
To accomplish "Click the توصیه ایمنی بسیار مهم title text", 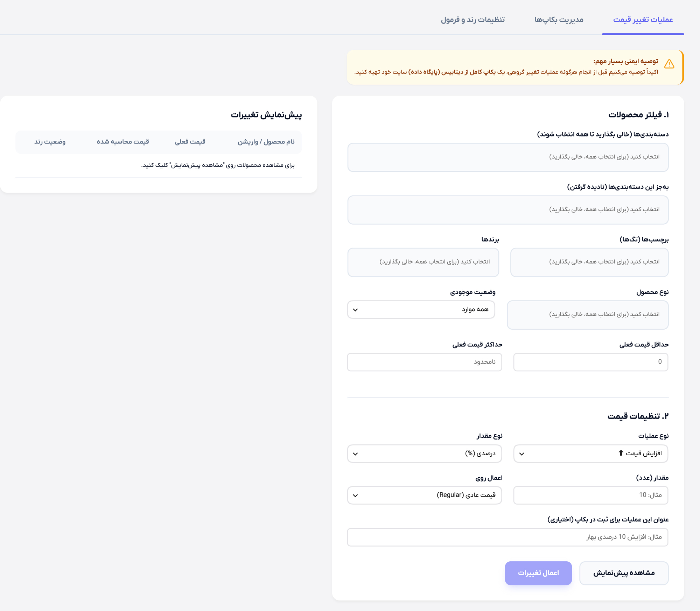I will click(x=626, y=61).
